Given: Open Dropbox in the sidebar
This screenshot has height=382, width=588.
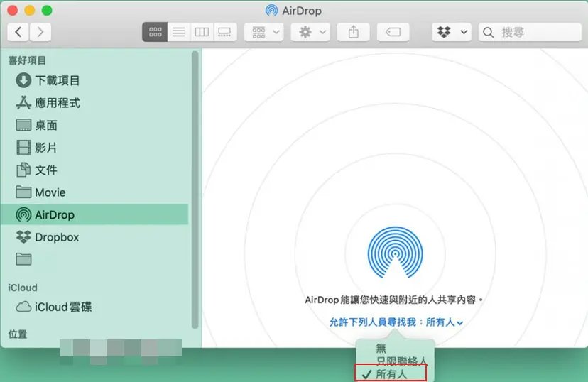Looking at the screenshot, I should (x=94, y=237).
